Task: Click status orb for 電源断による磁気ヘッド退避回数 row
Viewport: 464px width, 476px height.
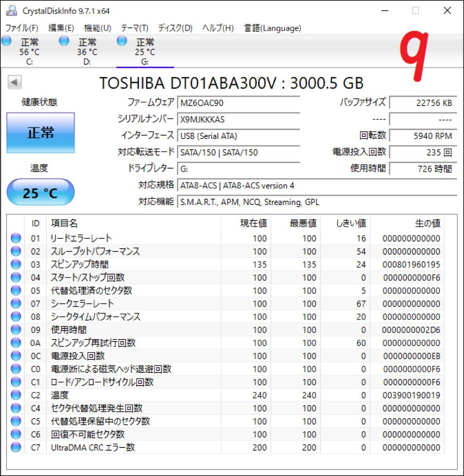Action: coord(16,369)
